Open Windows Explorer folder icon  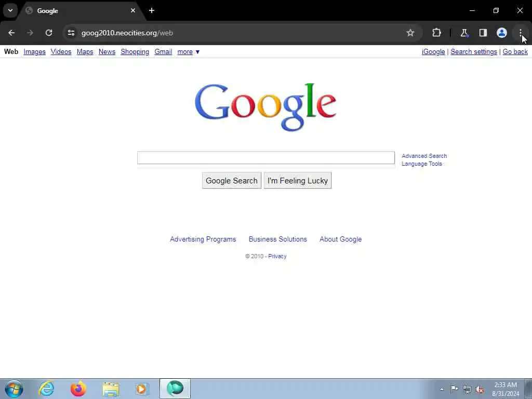(x=111, y=389)
